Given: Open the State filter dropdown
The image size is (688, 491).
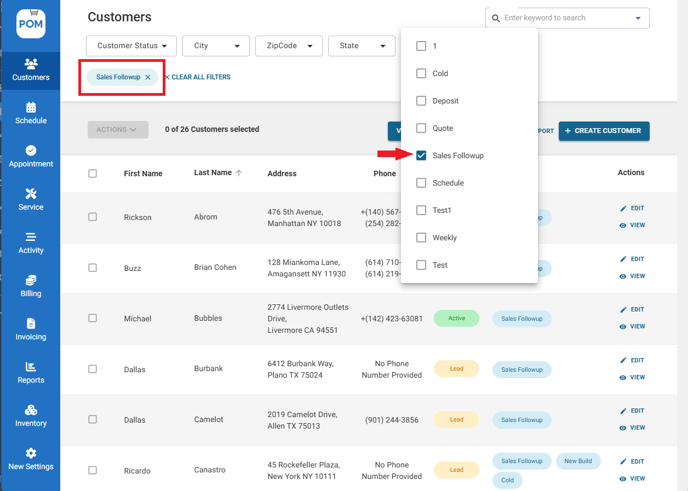Looking at the screenshot, I should [x=362, y=46].
